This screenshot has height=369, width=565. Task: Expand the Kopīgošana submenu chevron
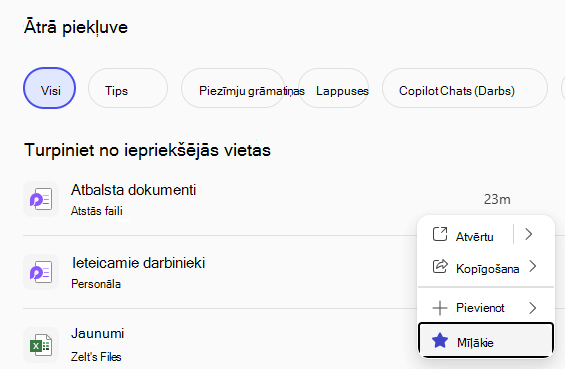[533, 267]
